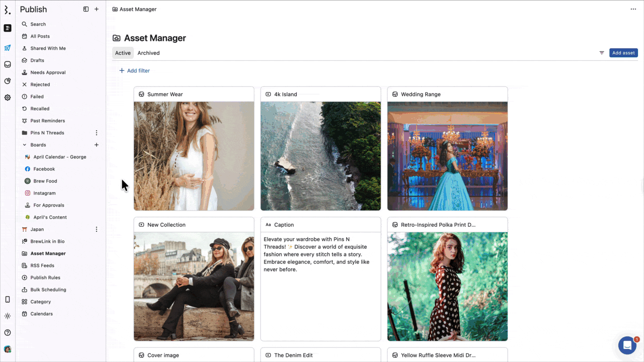Open Needs Approval in the sidebar
This screenshot has width=644, height=362.
tap(48, 72)
